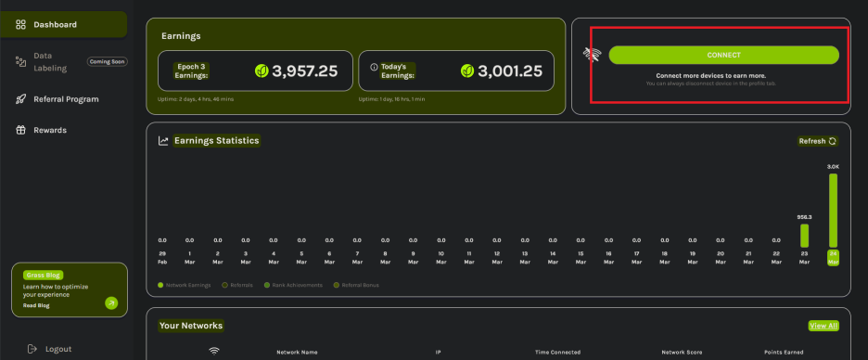The image size is (868, 360).
Task: Click the Epoch 3 Earnings value 3,957.25
Action: (304, 71)
